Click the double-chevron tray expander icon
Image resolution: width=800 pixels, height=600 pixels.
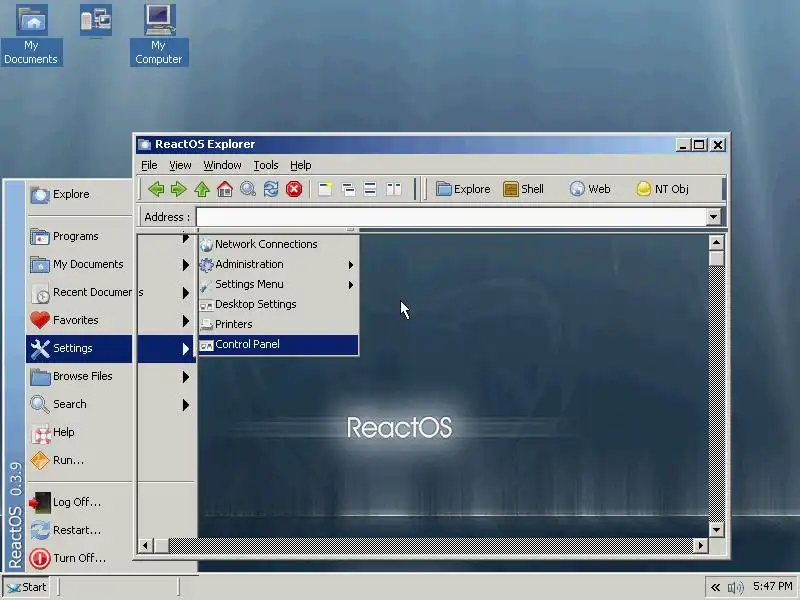[x=715, y=588]
